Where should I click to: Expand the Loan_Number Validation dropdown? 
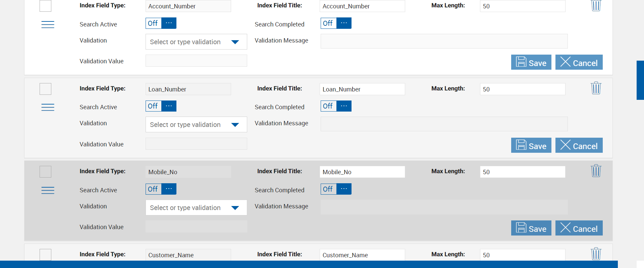[x=196, y=125]
